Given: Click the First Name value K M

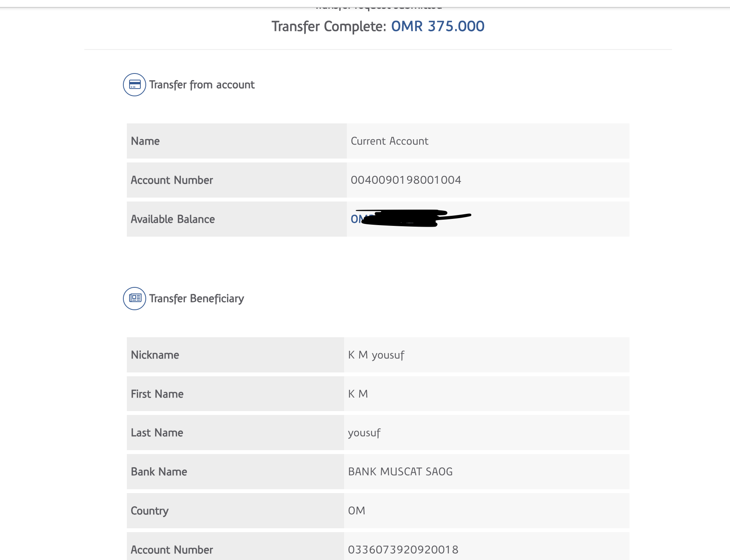Looking at the screenshot, I should point(358,394).
